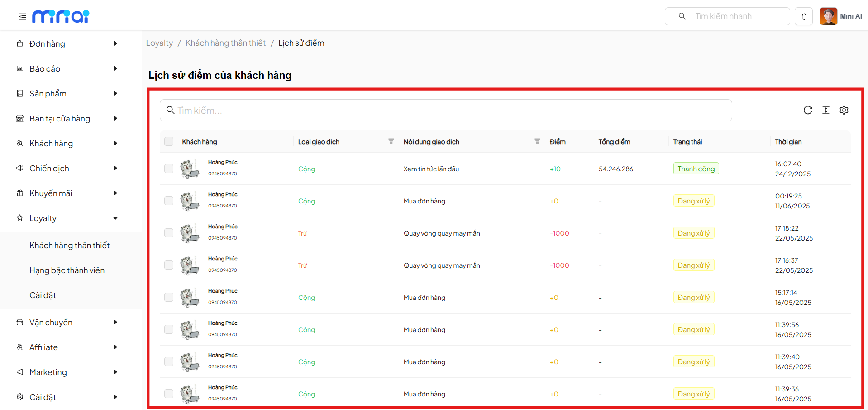Open filter for Nội dung giao dịch column
868x410 pixels.
tap(537, 141)
